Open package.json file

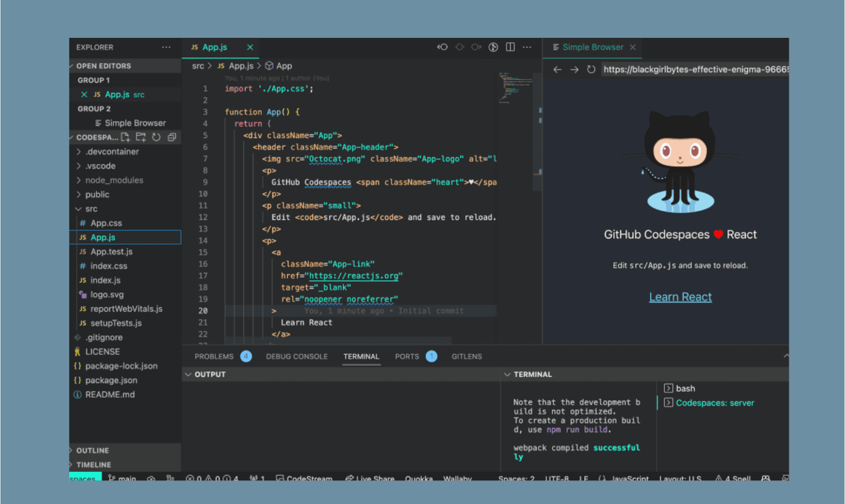(x=111, y=379)
